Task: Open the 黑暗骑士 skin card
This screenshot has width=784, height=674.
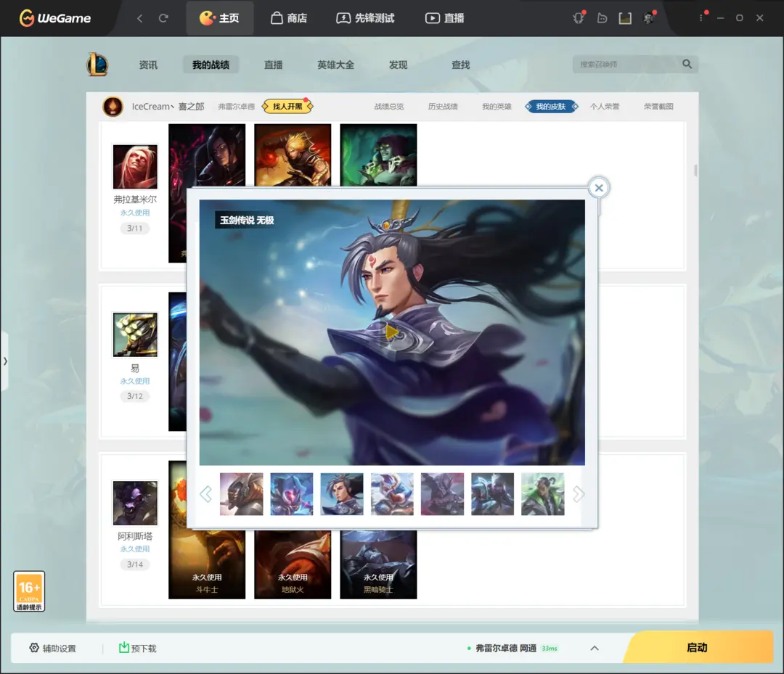Action: tap(378, 564)
